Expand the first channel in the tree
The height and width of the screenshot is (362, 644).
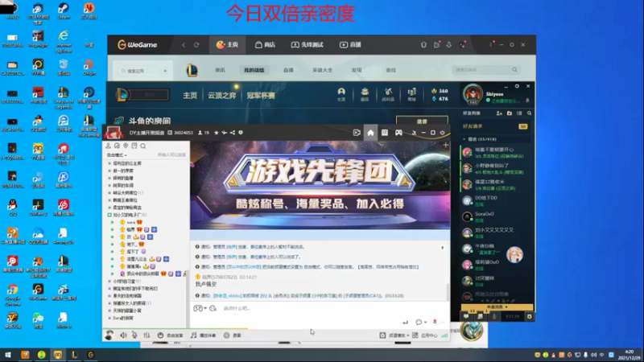click(x=109, y=163)
